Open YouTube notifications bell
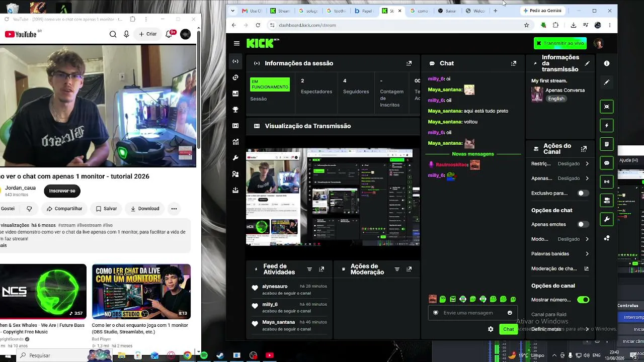 (x=170, y=34)
